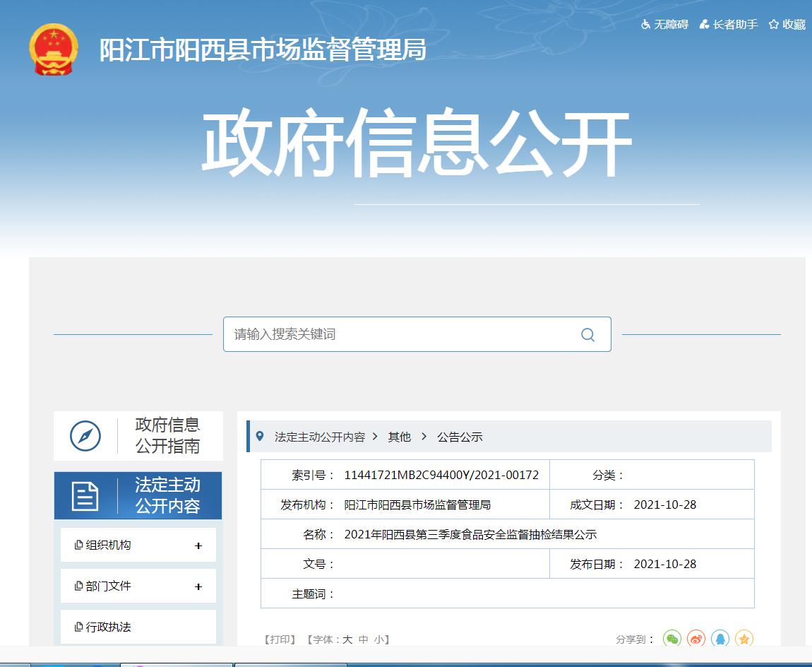
Task: Open 政府信息公开指南 via the compass icon
Action: 84,435
